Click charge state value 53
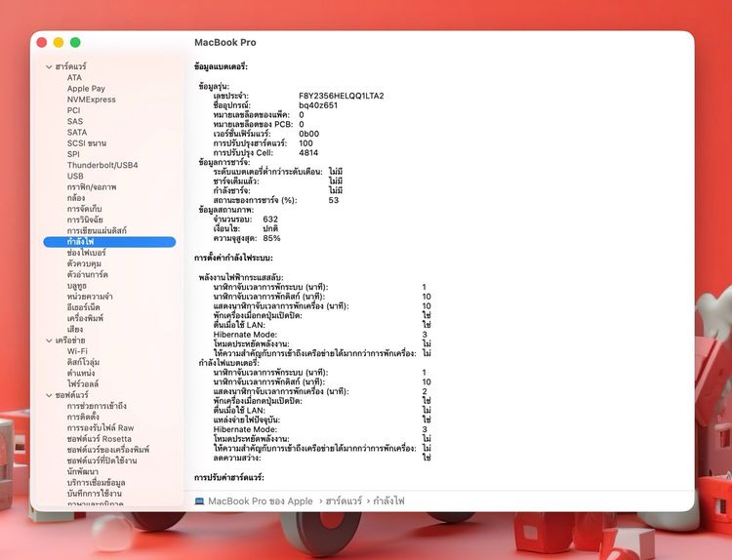Screen dimensions: 732x560 [x=334, y=200]
